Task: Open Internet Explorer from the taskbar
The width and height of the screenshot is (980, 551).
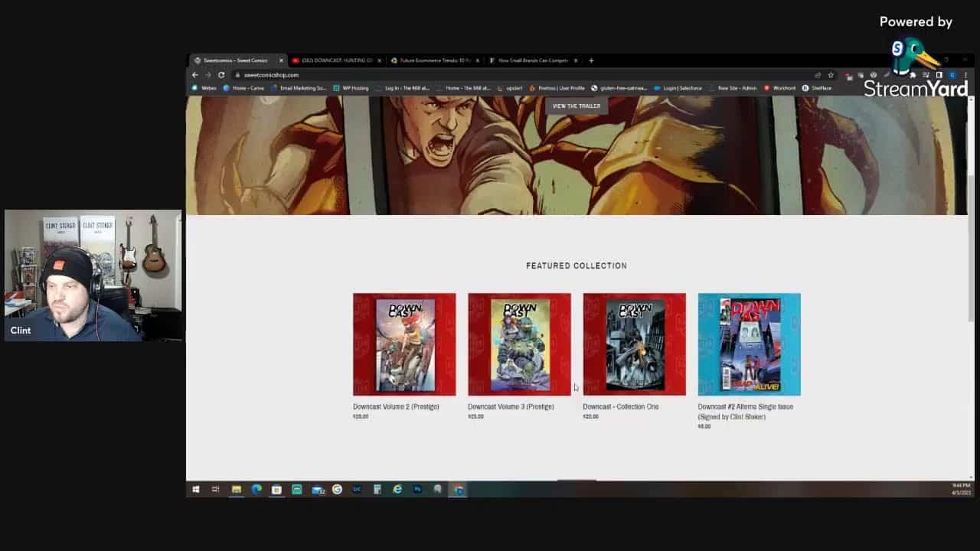Action: [397, 490]
